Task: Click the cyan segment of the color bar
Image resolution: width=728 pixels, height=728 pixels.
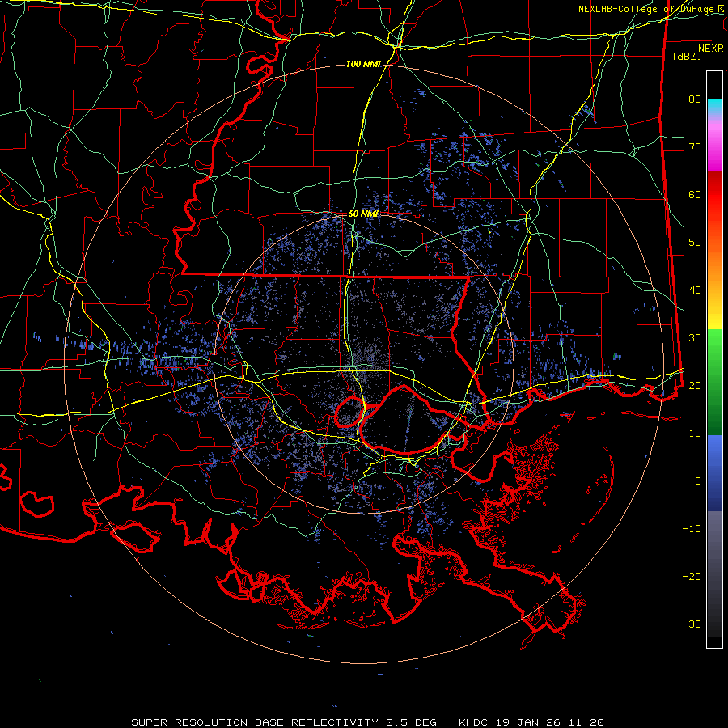Action: [x=714, y=106]
